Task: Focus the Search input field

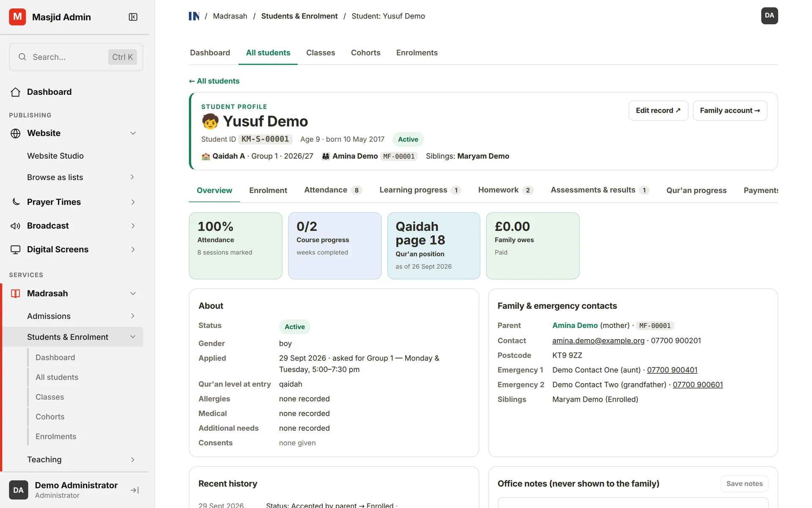Action: pyautogui.click(x=76, y=57)
